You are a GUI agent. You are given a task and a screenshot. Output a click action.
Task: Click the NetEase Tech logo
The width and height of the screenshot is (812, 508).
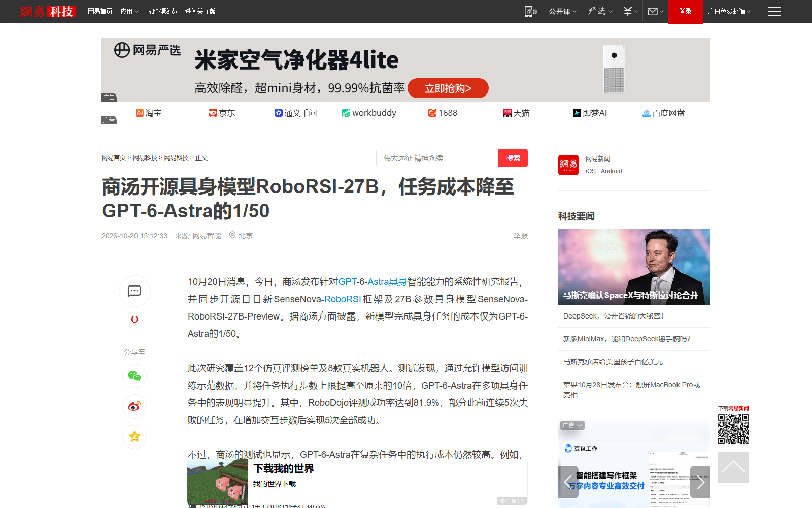pos(48,11)
